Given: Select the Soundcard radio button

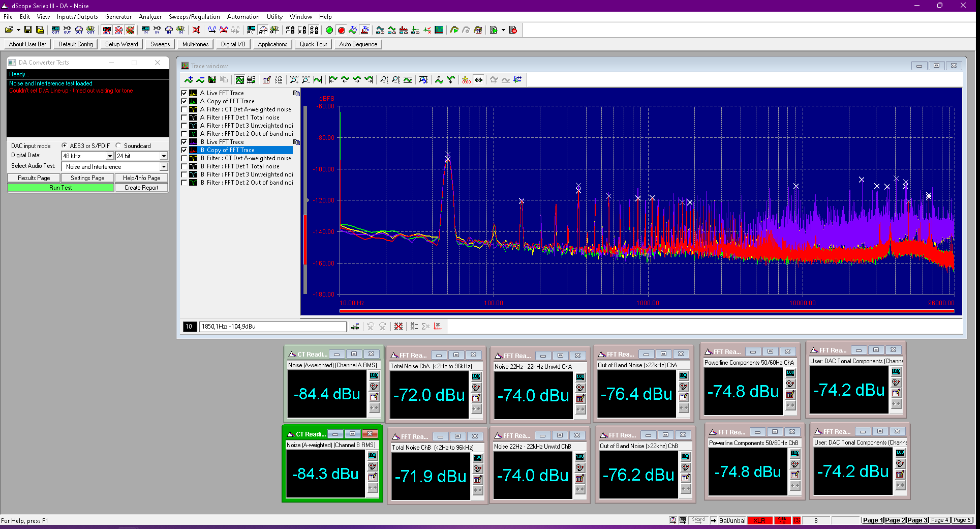Looking at the screenshot, I should pyautogui.click(x=118, y=145).
